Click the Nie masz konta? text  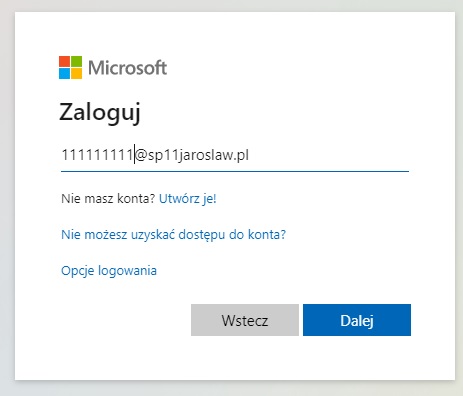108,199
